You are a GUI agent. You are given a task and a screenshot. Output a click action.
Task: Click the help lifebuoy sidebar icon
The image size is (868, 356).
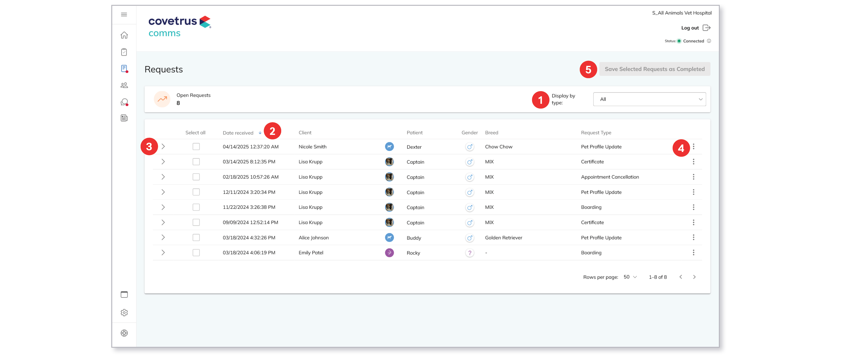(124, 333)
